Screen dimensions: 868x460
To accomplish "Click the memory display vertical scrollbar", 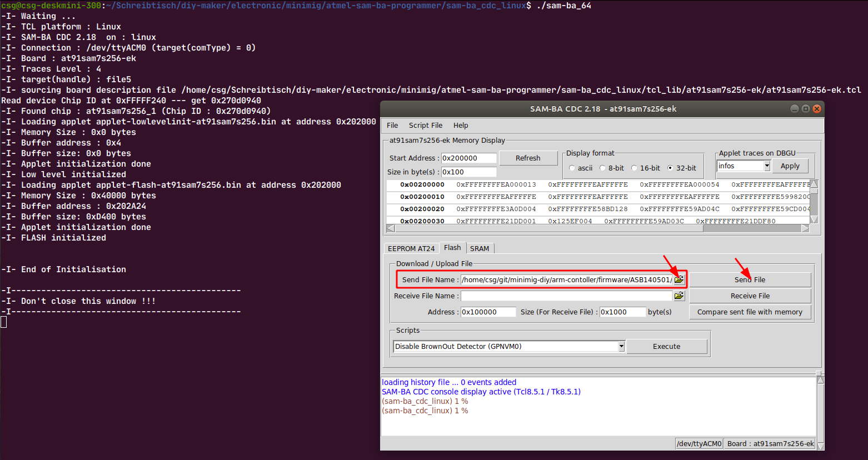I will coord(814,202).
